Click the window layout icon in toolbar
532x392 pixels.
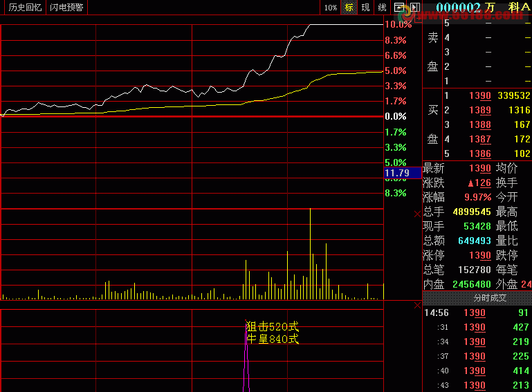tap(398, 8)
